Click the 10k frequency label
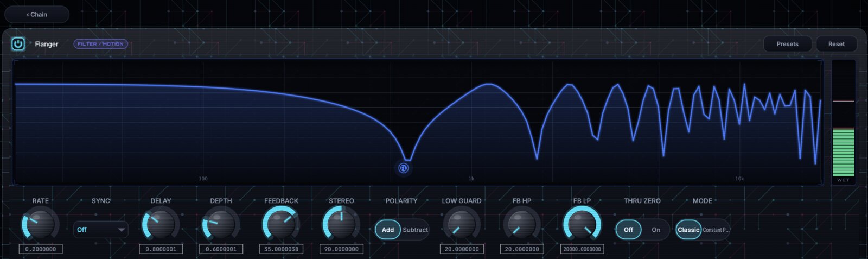Image resolution: width=868 pixels, height=259 pixels. [x=739, y=179]
